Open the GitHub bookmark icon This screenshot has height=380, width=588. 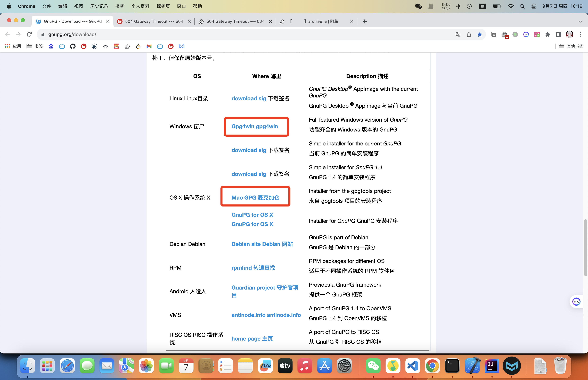[72, 46]
